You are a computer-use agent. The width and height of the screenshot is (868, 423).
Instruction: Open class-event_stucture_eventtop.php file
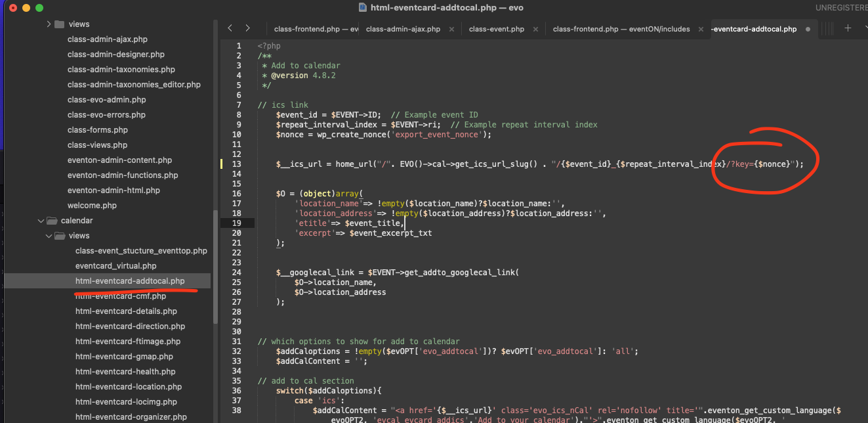pos(141,251)
